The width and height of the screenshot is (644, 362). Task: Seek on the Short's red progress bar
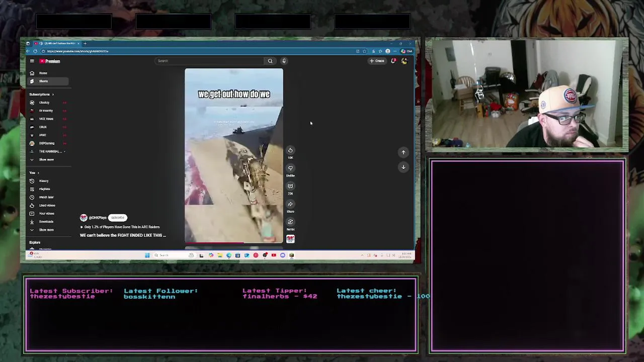tap(234, 243)
